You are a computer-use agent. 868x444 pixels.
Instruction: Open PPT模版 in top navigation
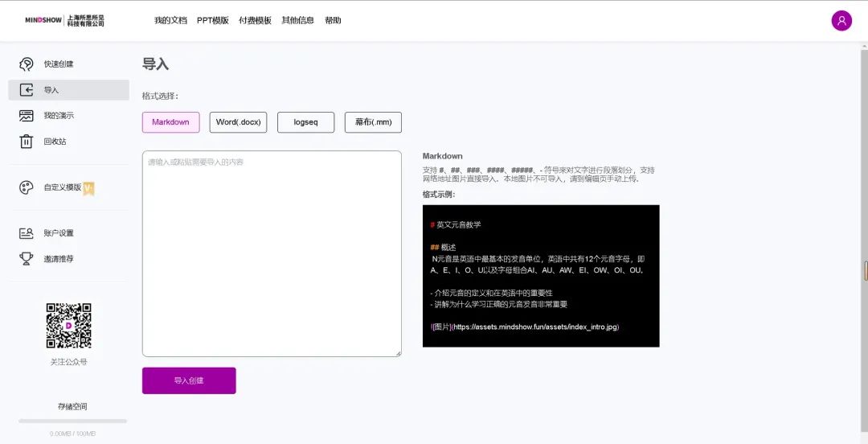(212, 21)
